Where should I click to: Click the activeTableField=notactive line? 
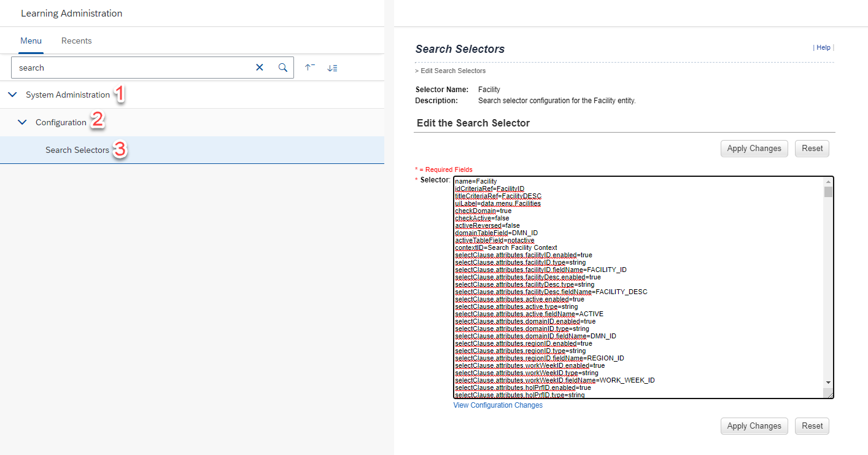pos(495,240)
